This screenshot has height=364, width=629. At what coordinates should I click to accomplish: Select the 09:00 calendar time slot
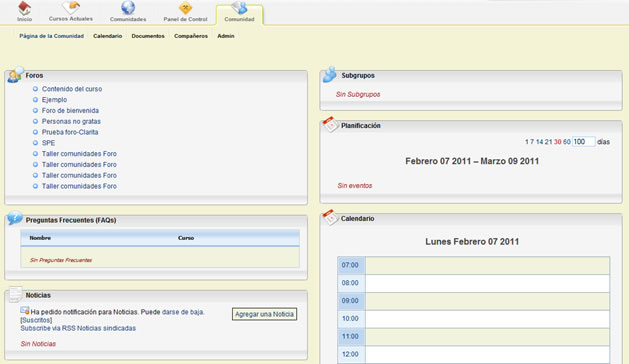coord(474,301)
